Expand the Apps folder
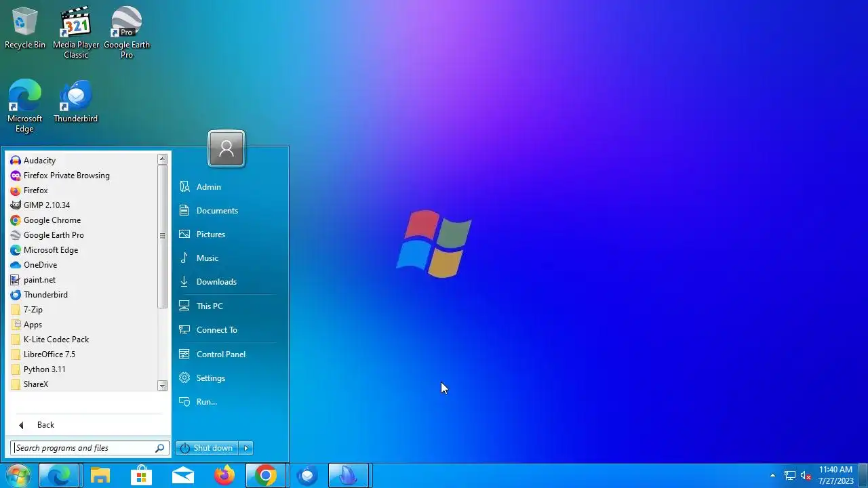This screenshot has width=868, height=488. pos(82,325)
